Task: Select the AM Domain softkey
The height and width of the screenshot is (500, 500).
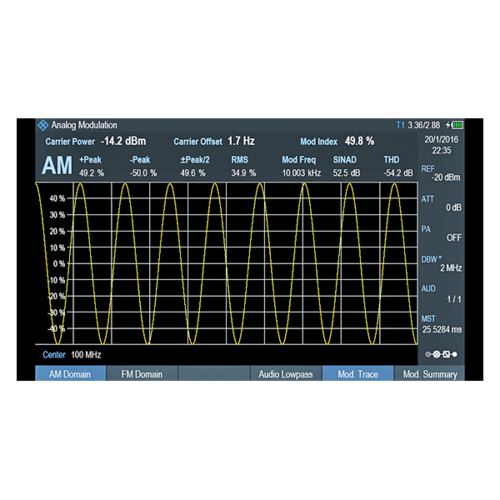Action: pyautogui.click(x=71, y=374)
